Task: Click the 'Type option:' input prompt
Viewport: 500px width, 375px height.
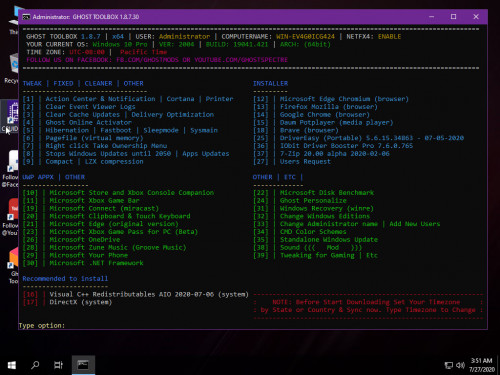Action: 42,325
